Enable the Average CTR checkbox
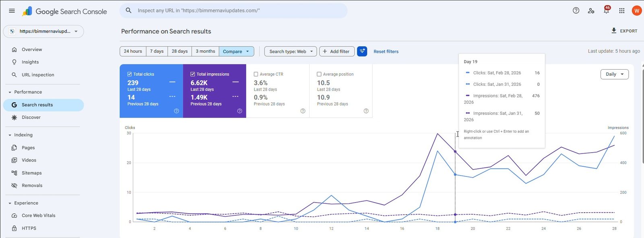The image size is (644, 238). [256, 74]
